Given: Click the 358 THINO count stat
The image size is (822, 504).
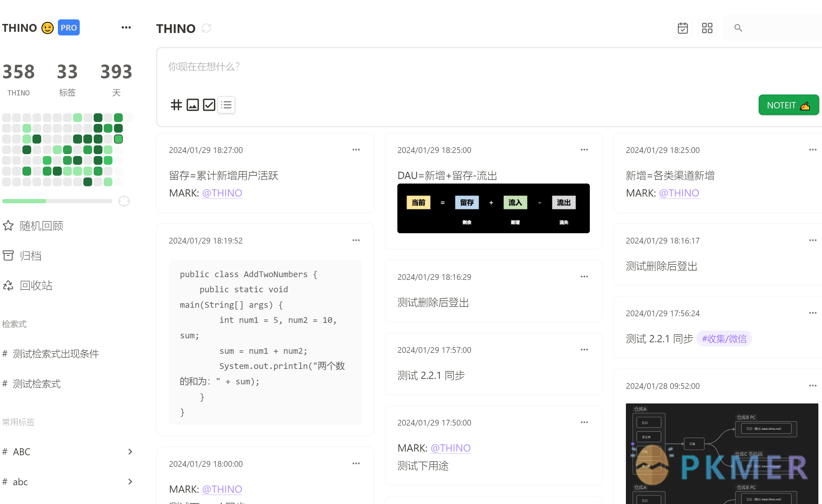Looking at the screenshot, I should click(19, 80).
